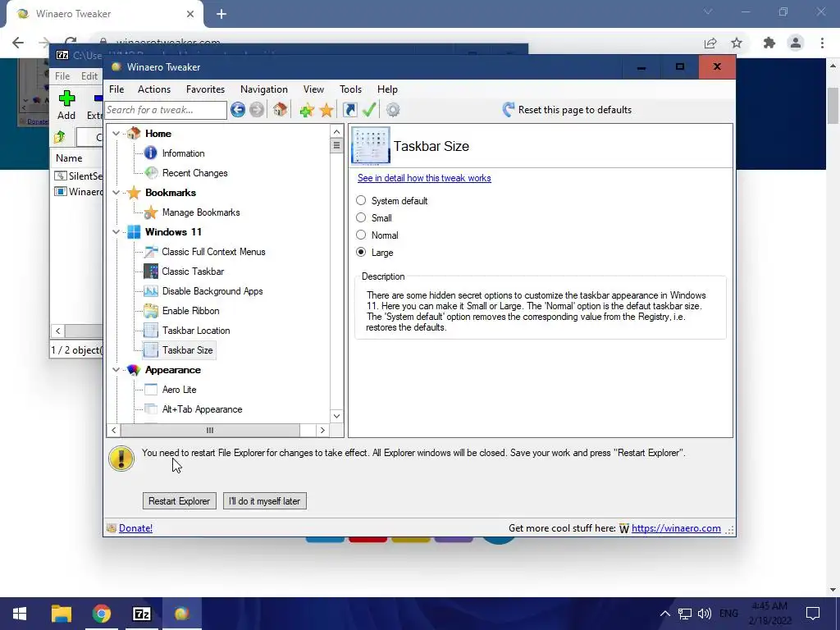Click the volume icon in system tray
The width and height of the screenshot is (840, 630).
coord(705,614)
